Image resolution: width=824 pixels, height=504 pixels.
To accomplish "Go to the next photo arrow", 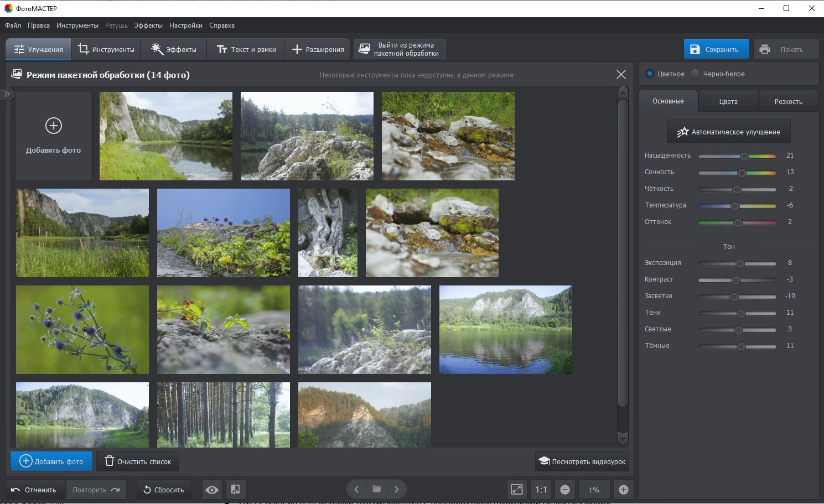I will coord(396,489).
